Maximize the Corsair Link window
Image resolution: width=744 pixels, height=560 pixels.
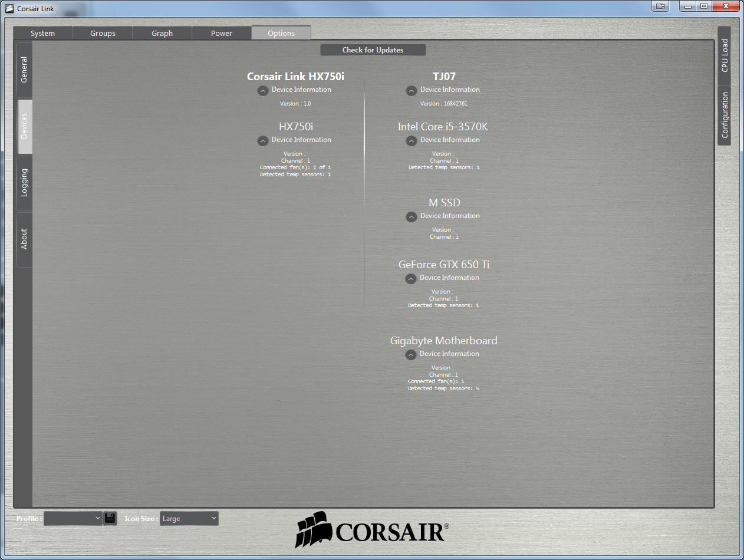704,6
